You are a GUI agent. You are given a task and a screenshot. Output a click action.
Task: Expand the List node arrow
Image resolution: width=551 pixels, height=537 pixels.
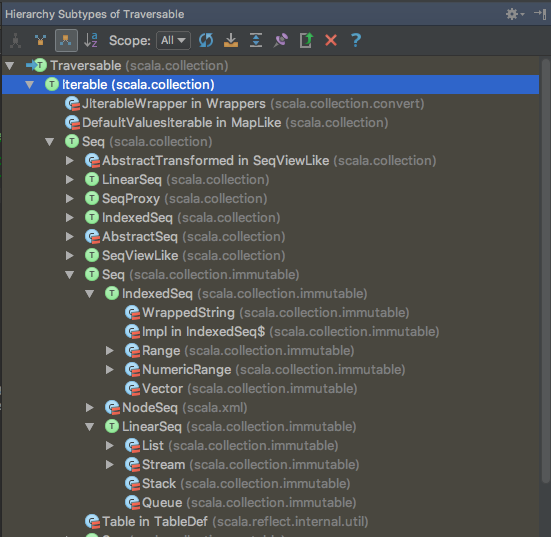point(110,446)
